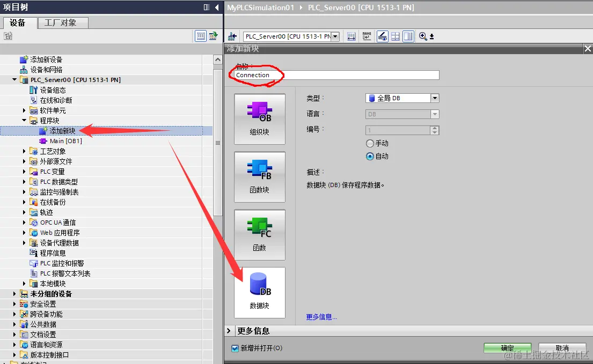Select 设备代理数据 in tree
Screen dimensions: 593x364
coord(60,243)
